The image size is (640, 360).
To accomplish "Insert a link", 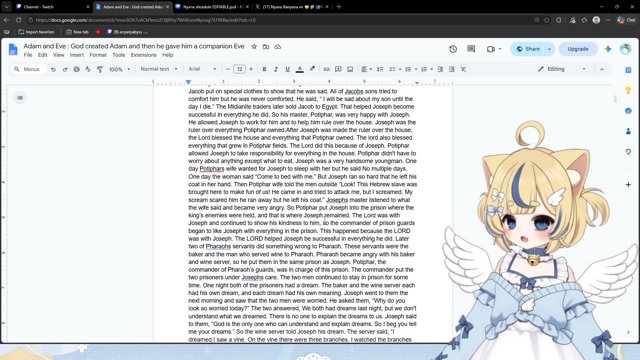I will (327, 69).
